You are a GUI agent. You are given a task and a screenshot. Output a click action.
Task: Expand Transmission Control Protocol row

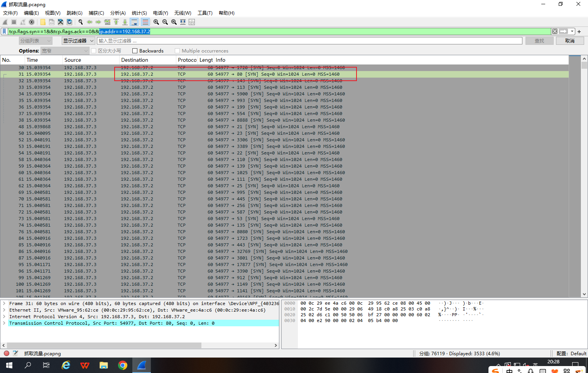tap(4, 323)
